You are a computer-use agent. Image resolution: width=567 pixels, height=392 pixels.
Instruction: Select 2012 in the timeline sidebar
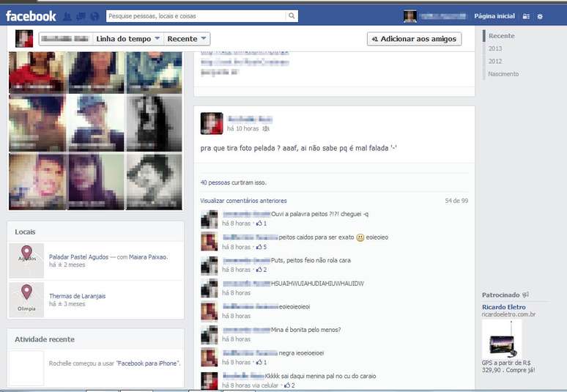495,61
